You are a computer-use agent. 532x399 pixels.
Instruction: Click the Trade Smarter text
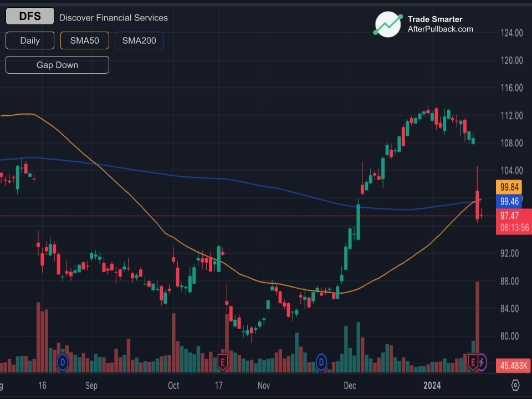(x=435, y=19)
